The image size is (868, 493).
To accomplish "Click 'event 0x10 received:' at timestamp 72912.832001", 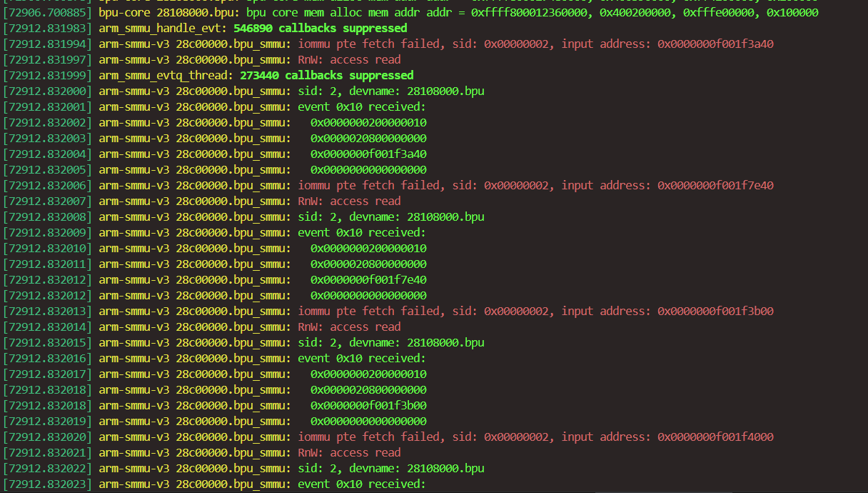I will pos(361,107).
